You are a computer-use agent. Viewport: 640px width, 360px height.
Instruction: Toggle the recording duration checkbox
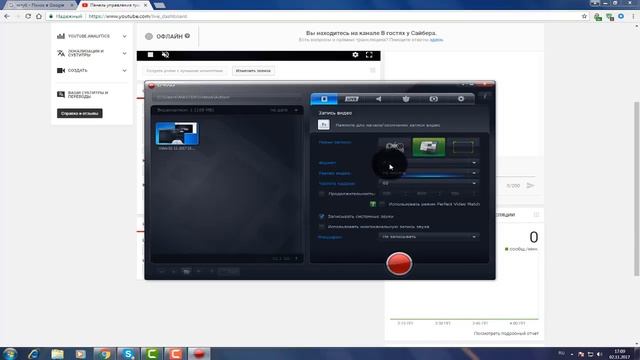click(322, 193)
